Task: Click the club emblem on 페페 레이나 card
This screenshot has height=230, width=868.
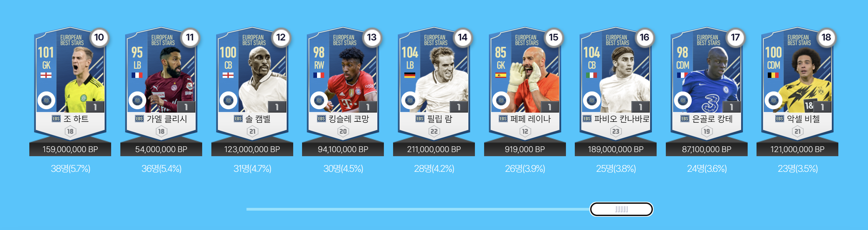Action: (x=501, y=100)
